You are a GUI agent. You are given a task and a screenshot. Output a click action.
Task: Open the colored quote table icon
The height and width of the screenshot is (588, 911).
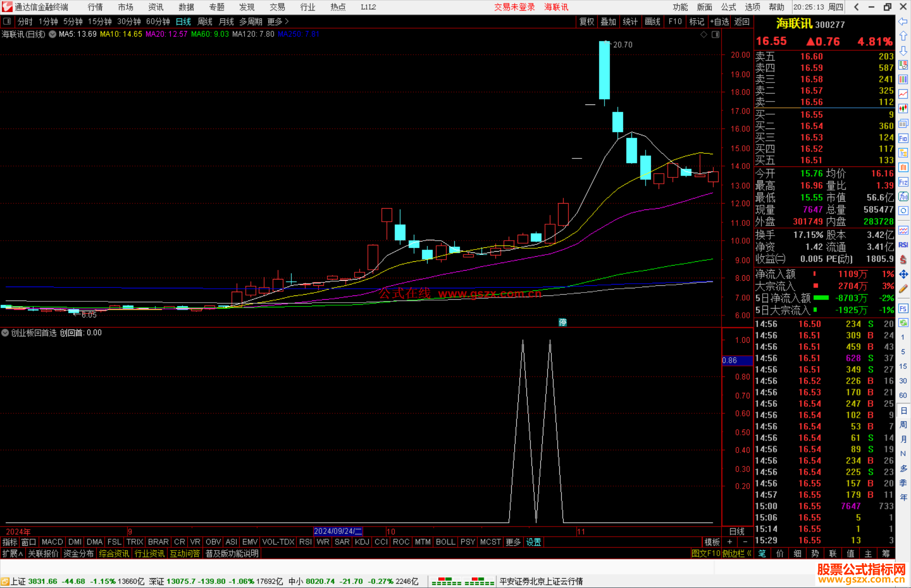click(903, 80)
